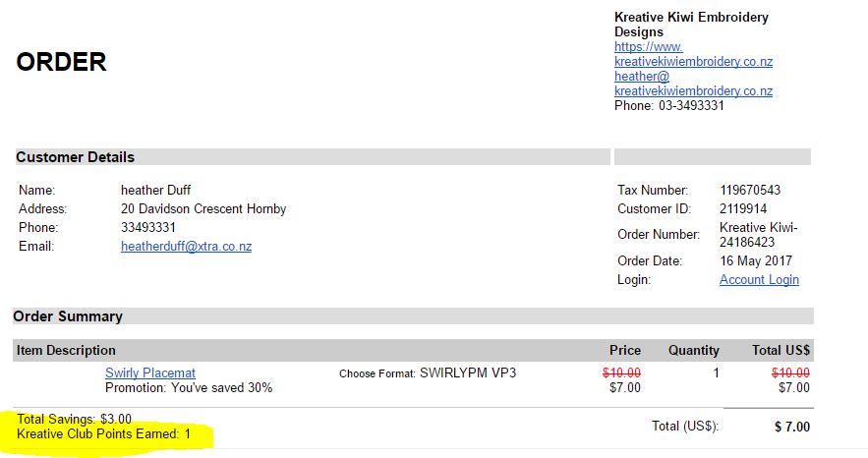Click the ORDER heading
This screenshot has height=458, width=868.
coord(61,62)
